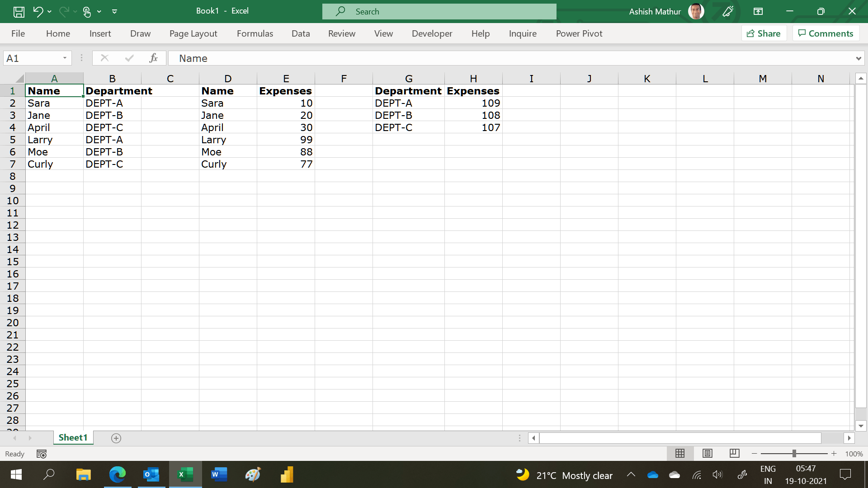Switch to Page Layout view
The width and height of the screenshot is (868, 488).
click(708, 453)
